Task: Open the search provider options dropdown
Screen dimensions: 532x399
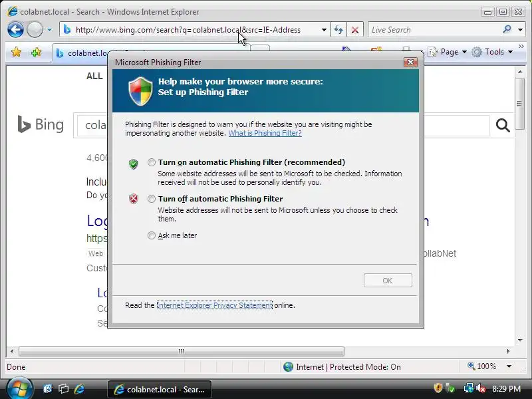Action: pyautogui.click(x=520, y=30)
